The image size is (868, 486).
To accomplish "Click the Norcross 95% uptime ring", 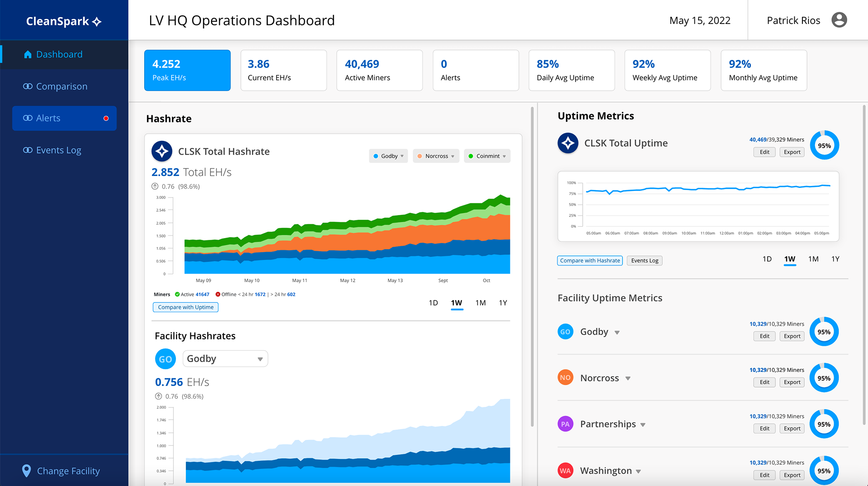I will 824,378.
